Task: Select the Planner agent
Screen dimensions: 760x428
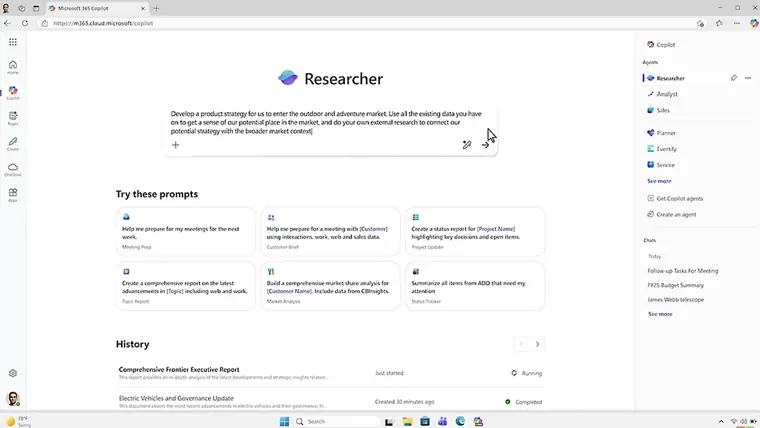Action: pyautogui.click(x=661, y=133)
